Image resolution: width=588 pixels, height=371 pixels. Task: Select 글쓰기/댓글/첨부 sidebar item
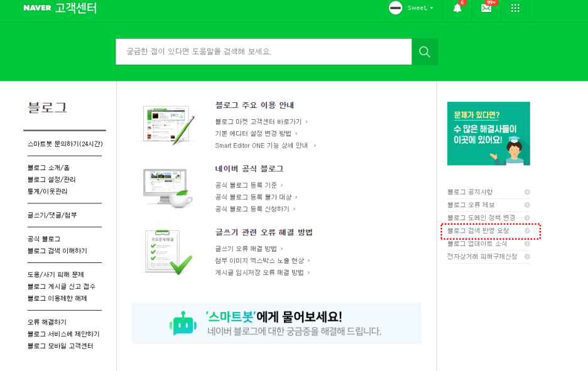(52, 215)
